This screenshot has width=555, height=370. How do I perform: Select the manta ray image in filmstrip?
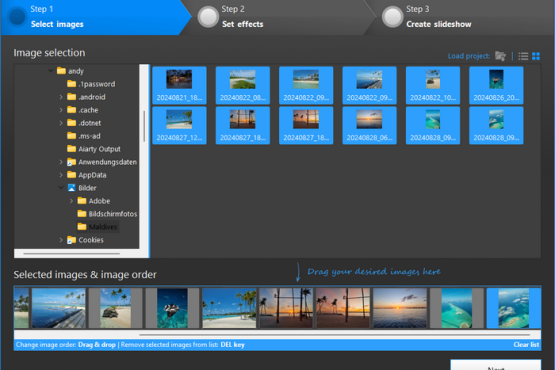pos(172,308)
